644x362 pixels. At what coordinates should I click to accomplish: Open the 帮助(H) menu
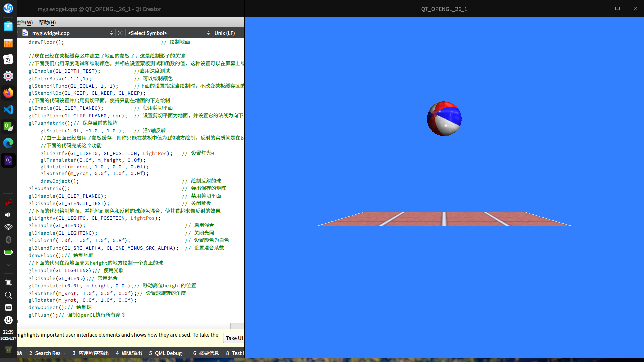pos(47,22)
